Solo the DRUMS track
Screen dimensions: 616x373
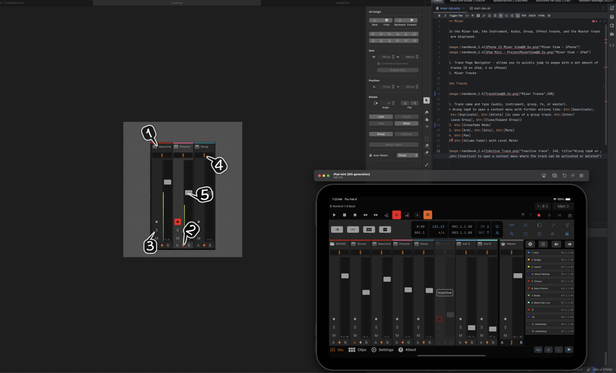tap(334, 327)
